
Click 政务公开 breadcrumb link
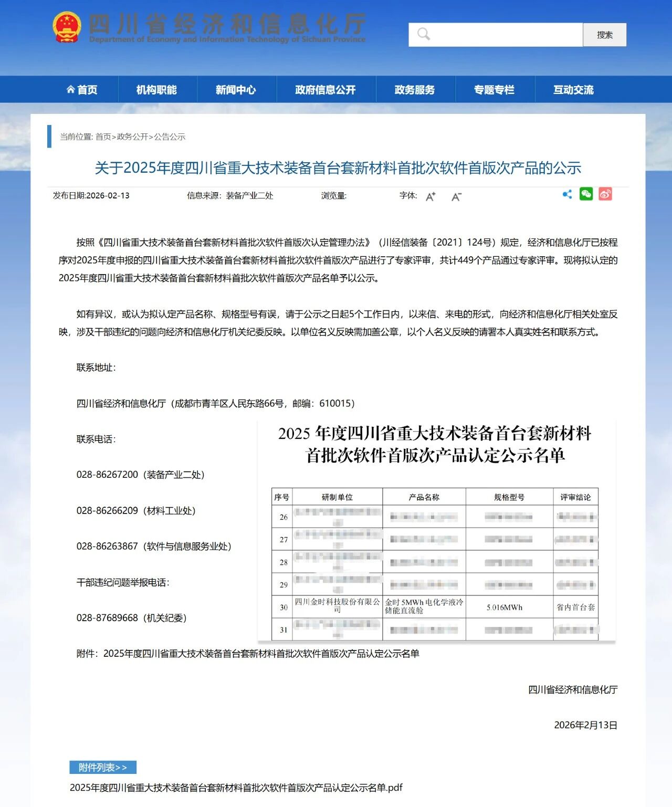[132, 137]
